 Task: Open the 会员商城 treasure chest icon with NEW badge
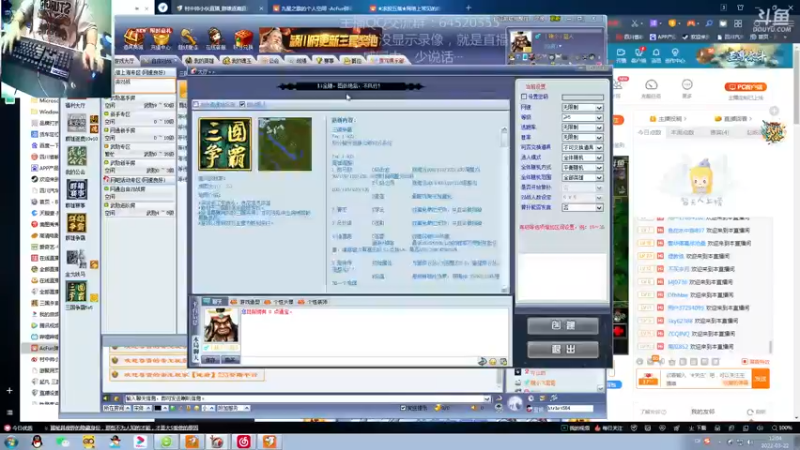pos(133,38)
